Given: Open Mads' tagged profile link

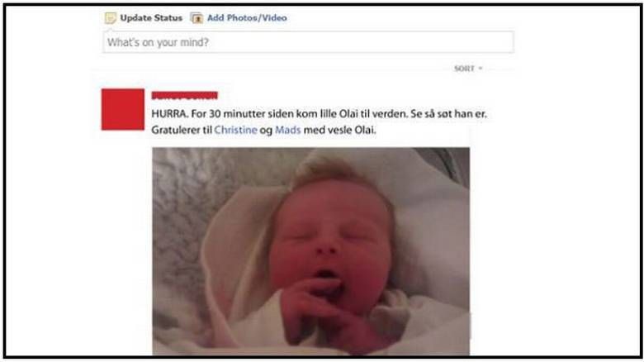Looking at the screenshot, I should coord(287,130).
